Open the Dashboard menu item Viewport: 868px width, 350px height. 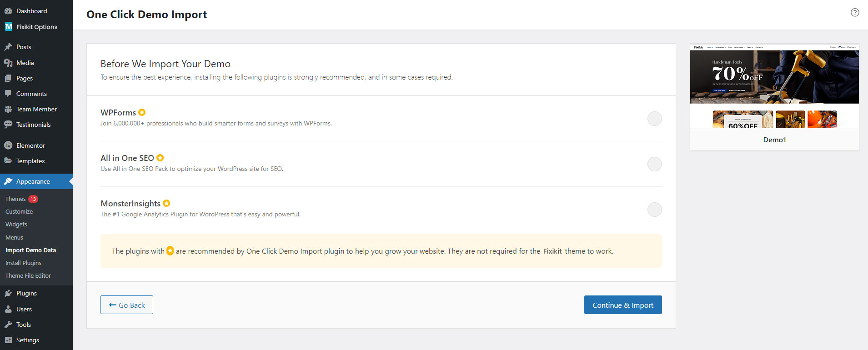[36, 11]
